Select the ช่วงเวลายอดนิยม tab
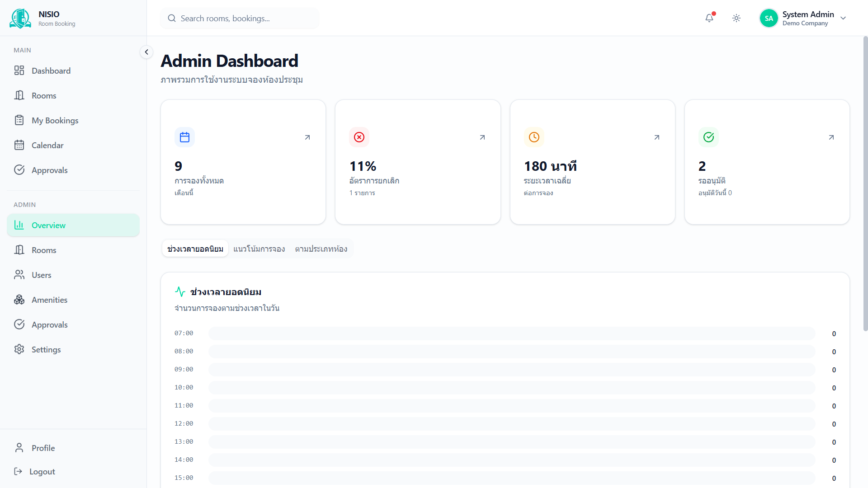The image size is (868, 488). pos(195,249)
